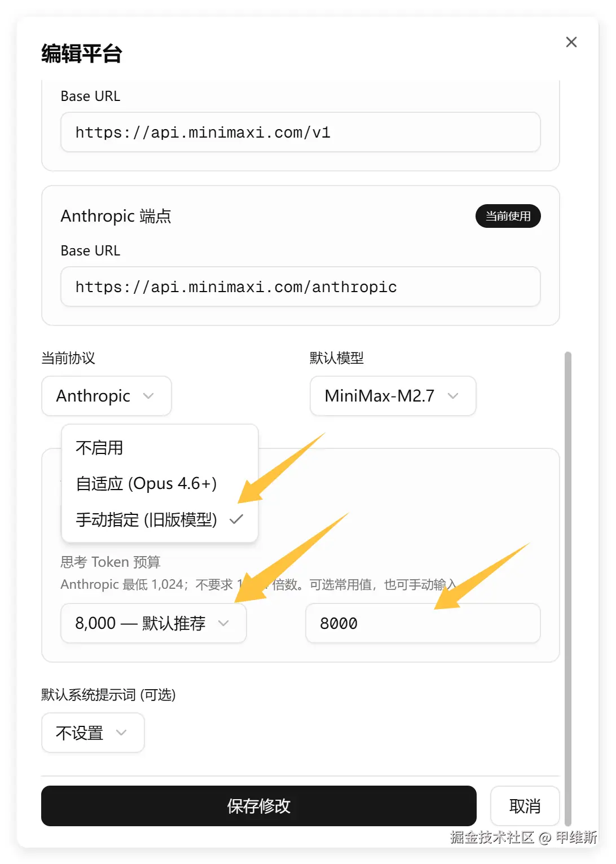Click the dialog vertical scrollbar
Image resolution: width=616 pixels, height=864 pixels.
567,589
